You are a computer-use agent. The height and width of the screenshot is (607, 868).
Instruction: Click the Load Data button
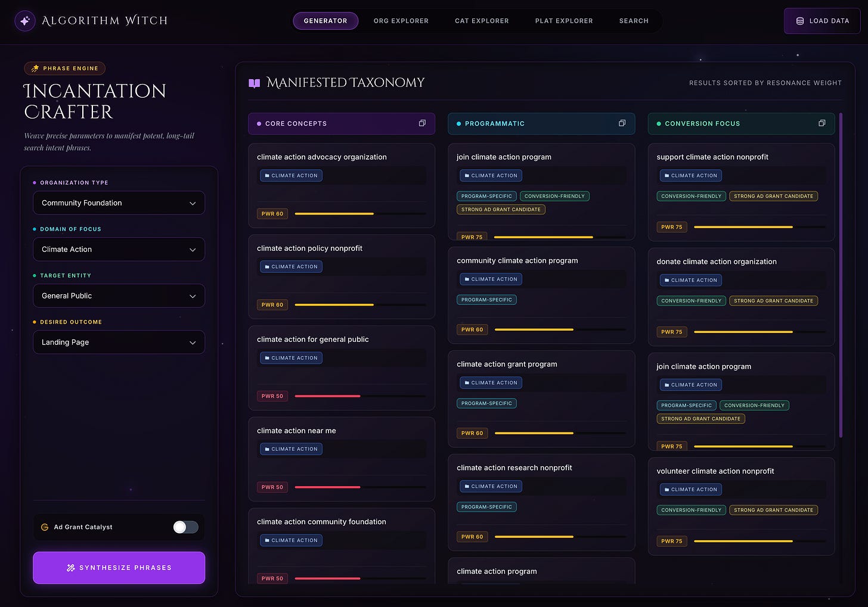[x=822, y=21]
